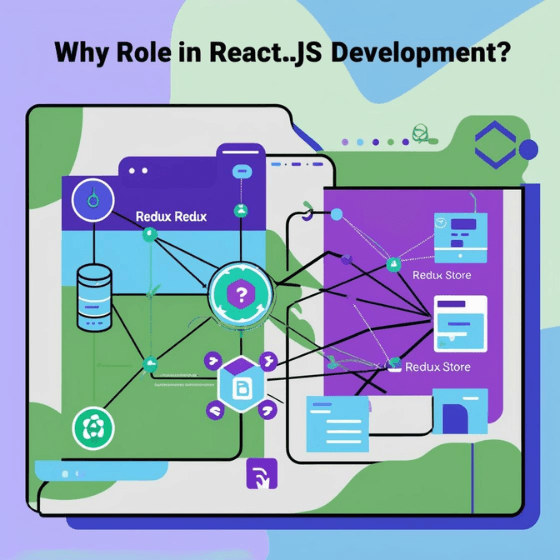Click the green cloud node beside upper Redux Store
This screenshot has height=560, width=560.
394,264
